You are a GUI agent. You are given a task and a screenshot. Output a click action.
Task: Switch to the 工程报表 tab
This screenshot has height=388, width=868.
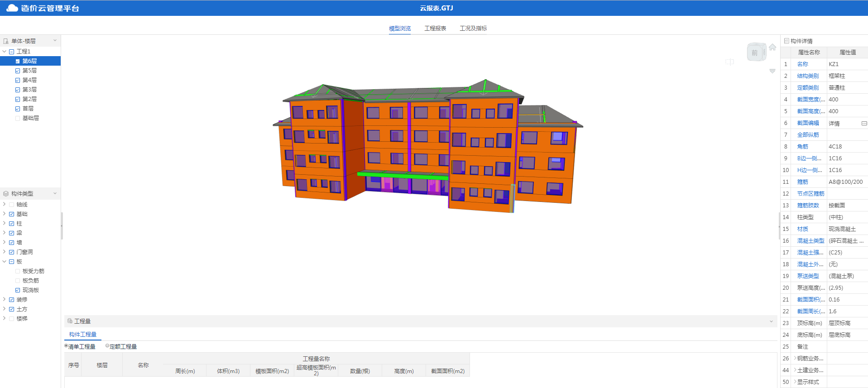pos(435,28)
